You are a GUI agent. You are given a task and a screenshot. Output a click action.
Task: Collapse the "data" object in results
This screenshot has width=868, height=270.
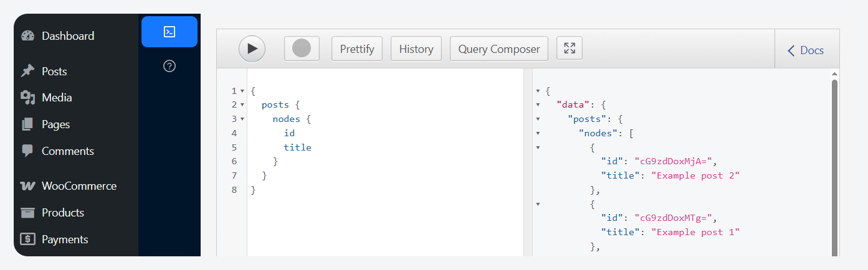tap(538, 105)
